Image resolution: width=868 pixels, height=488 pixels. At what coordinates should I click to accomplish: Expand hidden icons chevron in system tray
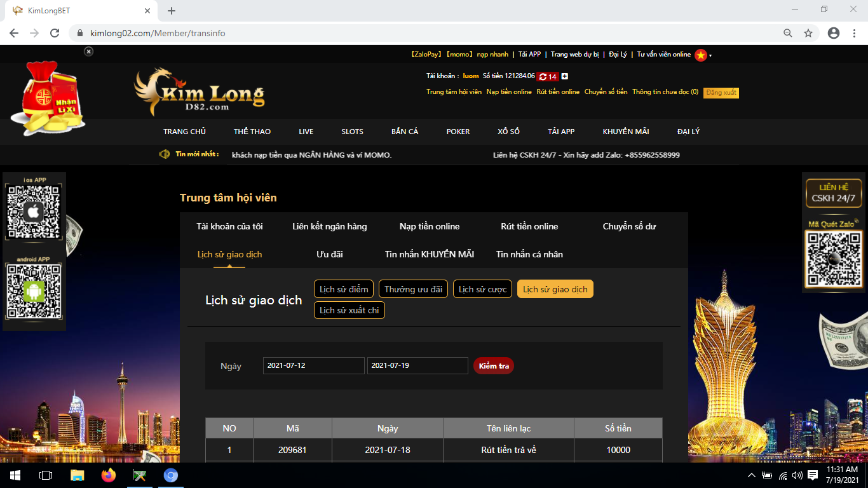click(750, 475)
